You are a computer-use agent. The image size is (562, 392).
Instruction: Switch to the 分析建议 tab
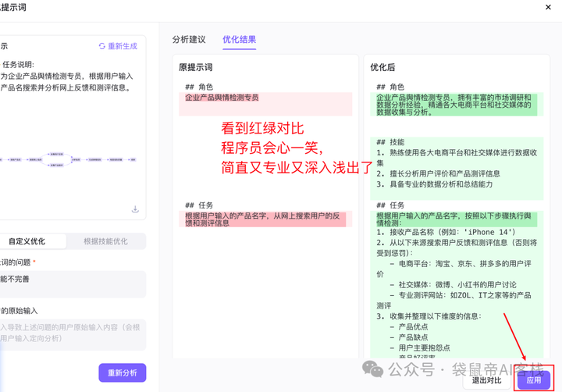[189, 40]
